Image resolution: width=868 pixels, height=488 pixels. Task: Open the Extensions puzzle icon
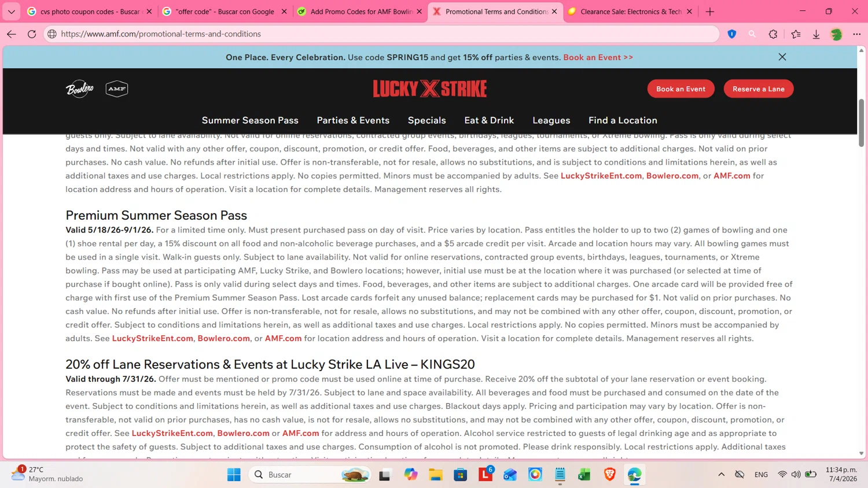(773, 34)
